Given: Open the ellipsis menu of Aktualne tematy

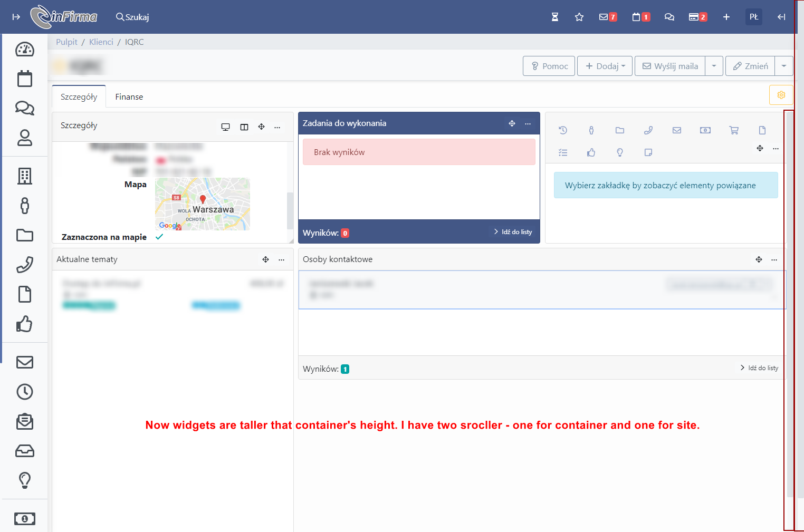Looking at the screenshot, I should 282,259.
